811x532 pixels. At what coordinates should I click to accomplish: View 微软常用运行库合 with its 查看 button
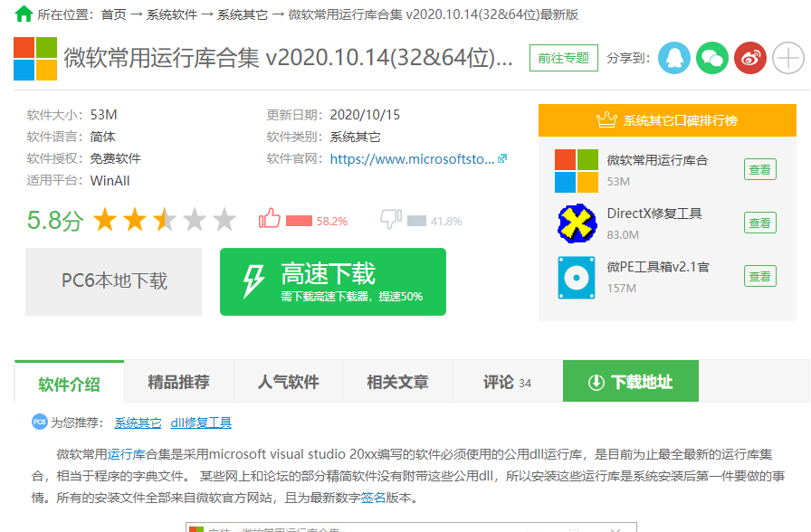pyautogui.click(x=760, y=169)
